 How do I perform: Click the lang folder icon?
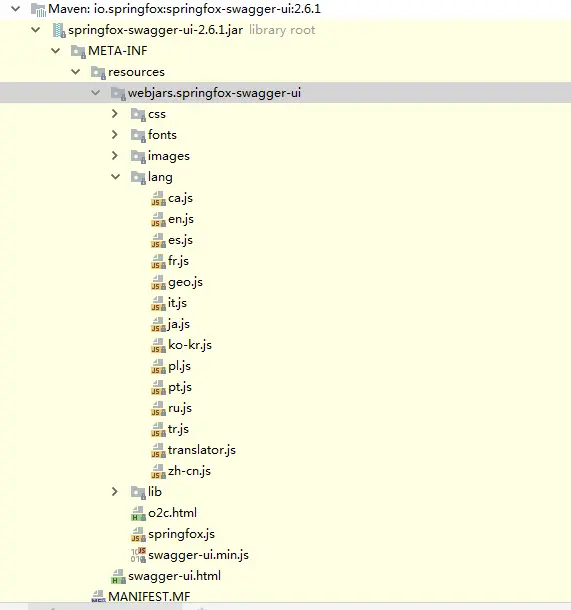tap(138, 177)
